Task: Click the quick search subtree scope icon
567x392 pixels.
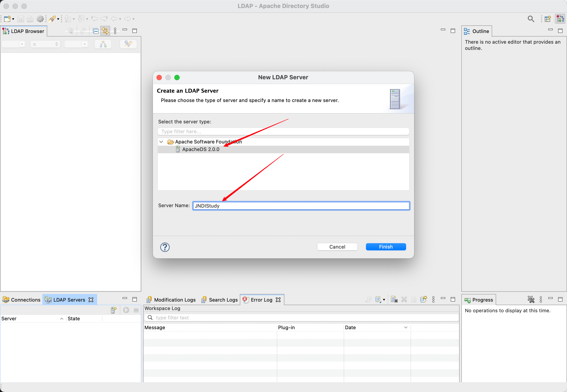Action: tap(103, 44)
